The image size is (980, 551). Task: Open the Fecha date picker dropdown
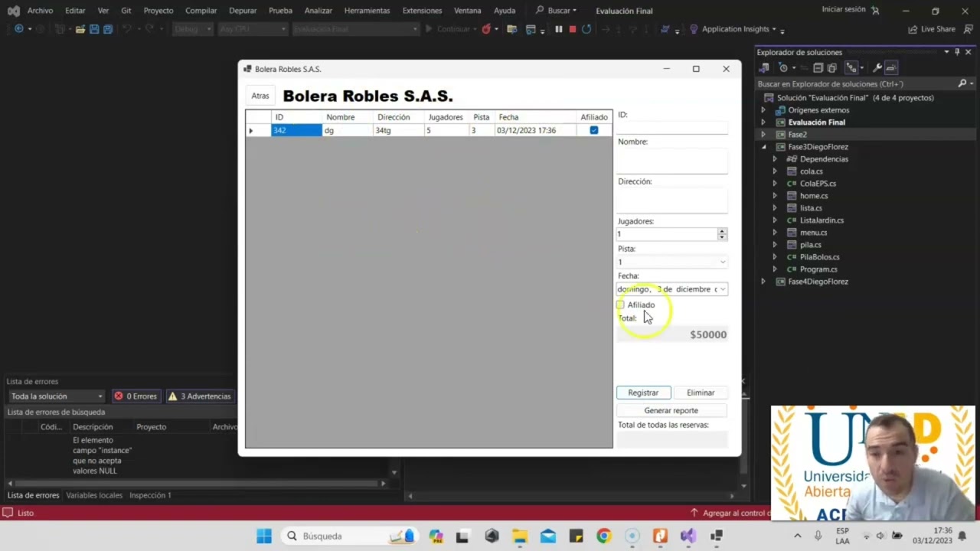(722, 289)
